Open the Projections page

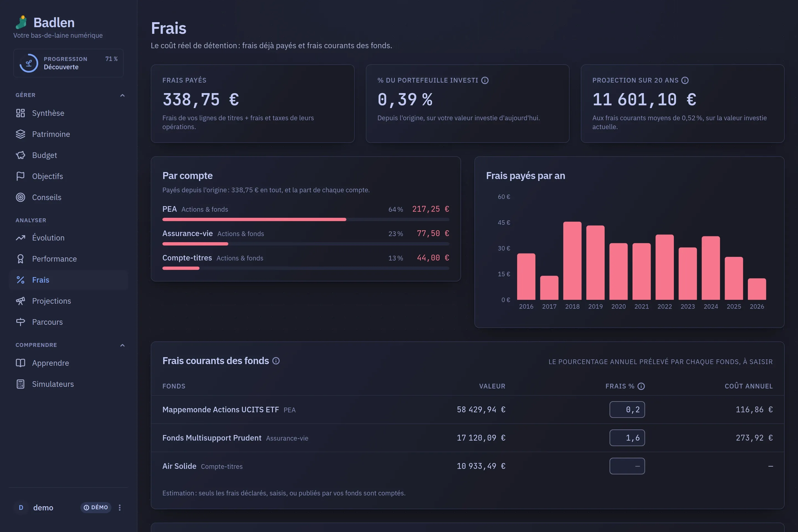coord(68,301)
